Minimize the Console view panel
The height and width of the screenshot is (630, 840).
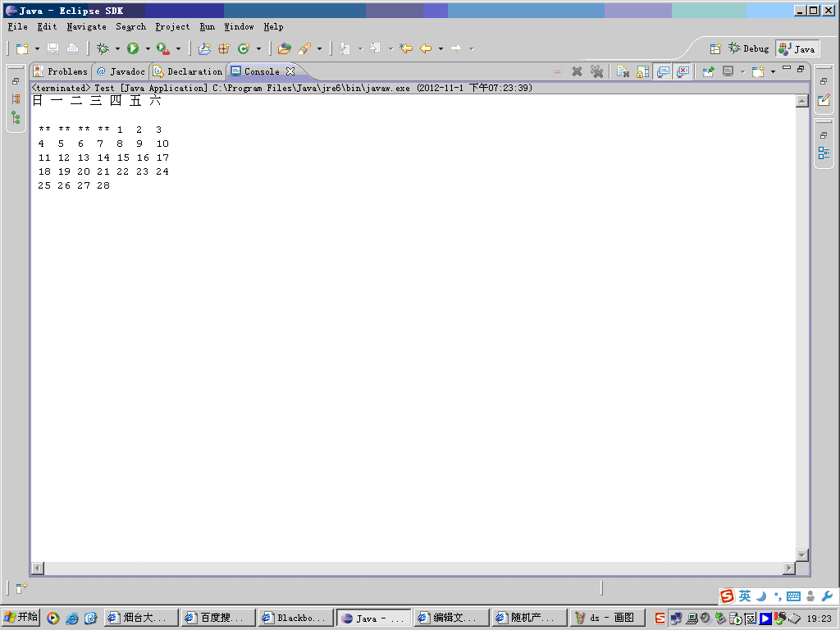(x=787, y=68)
